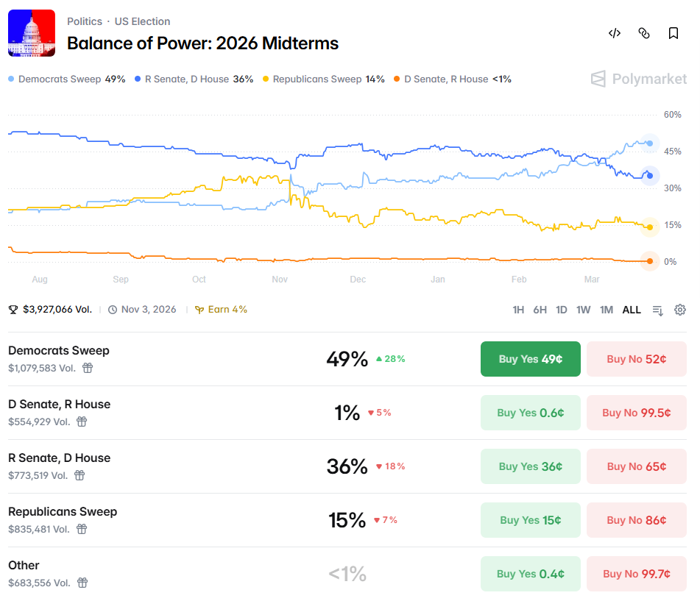Image resolution: width=700 pixels, height=601 pixels.
Task: Click gift icon under Republicans Sweep
Action: (x=82, y=529)
